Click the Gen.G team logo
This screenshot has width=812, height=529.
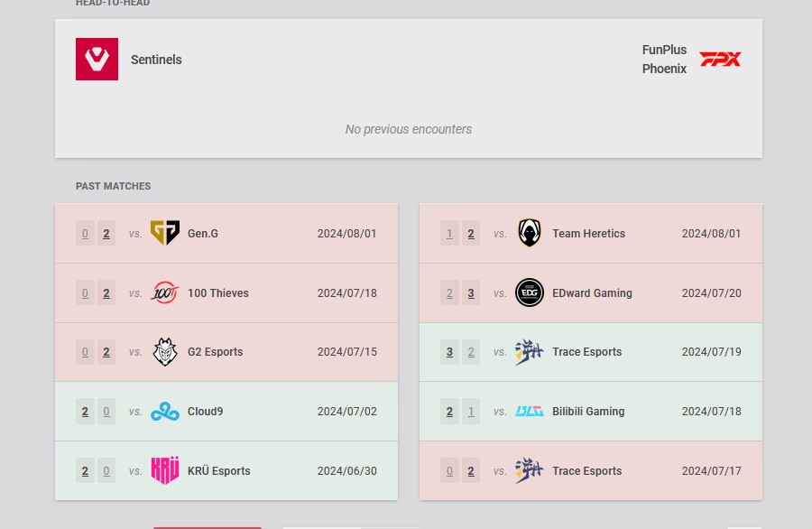(x=165, y=233)
